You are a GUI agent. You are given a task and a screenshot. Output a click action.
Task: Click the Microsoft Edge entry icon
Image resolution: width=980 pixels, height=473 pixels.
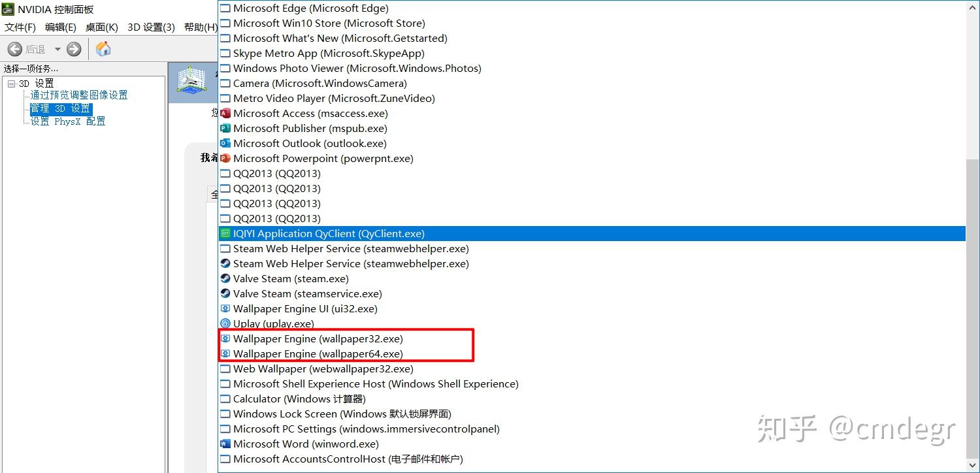225,8
